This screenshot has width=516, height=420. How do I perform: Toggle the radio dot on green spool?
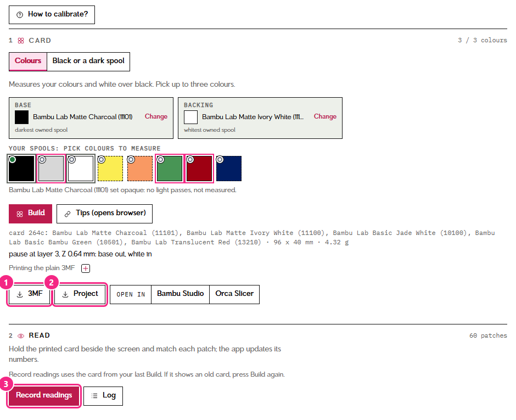(161, 160)
